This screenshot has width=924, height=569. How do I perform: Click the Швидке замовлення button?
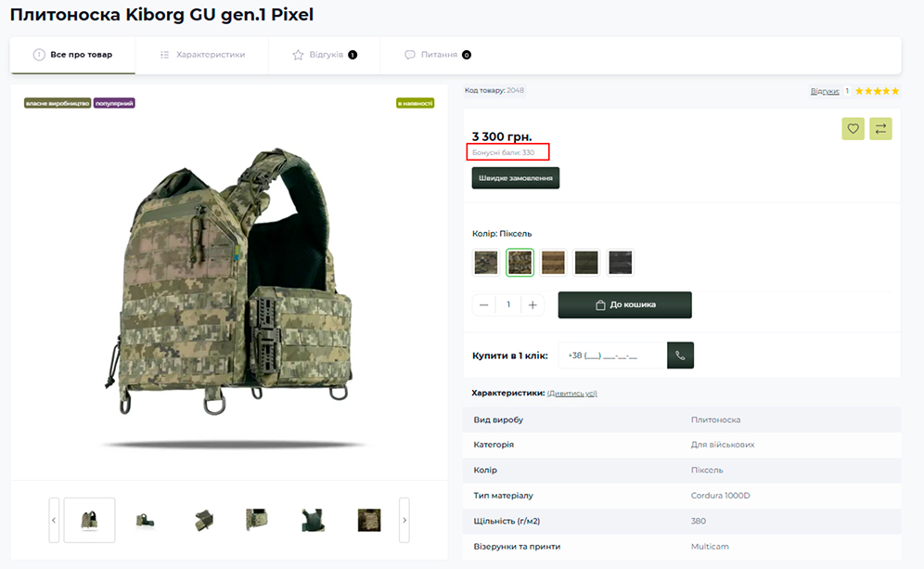click(x=516, y=178)
